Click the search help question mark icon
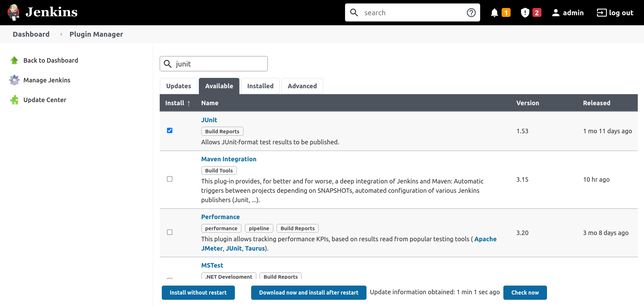 coord(471,13)
